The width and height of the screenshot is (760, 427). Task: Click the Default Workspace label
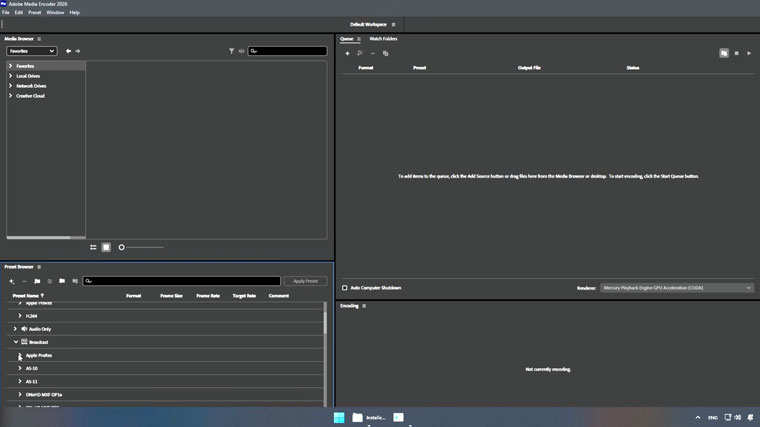[x=368, y=24]
